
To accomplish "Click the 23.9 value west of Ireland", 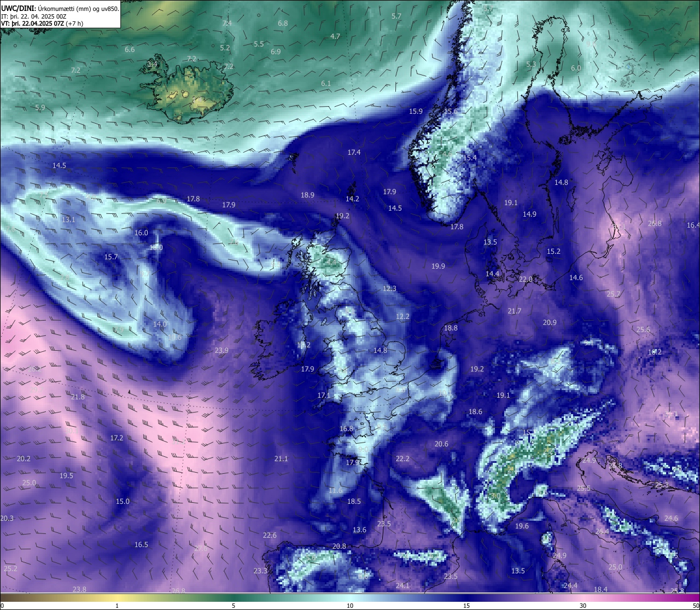I will 221,351.
